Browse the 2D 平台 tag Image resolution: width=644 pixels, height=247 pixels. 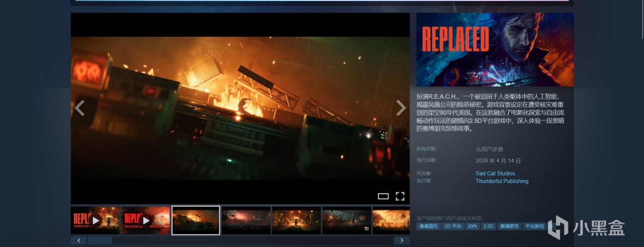452,226
